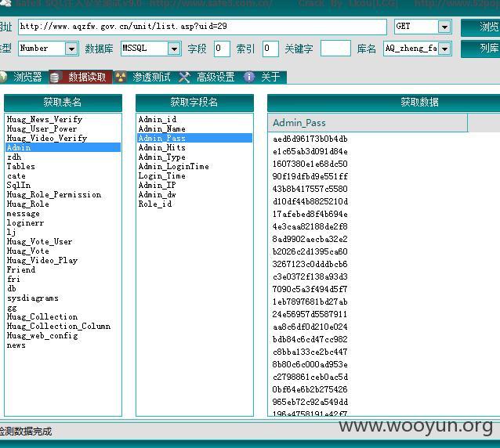Click the 列库 button
500x448 pixels.
(x=480, y=49)
